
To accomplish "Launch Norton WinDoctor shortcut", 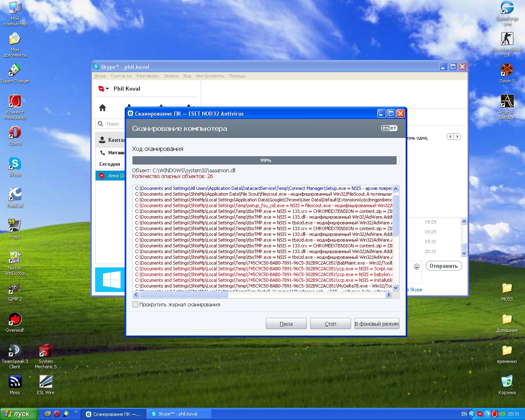I will point(15,263).
